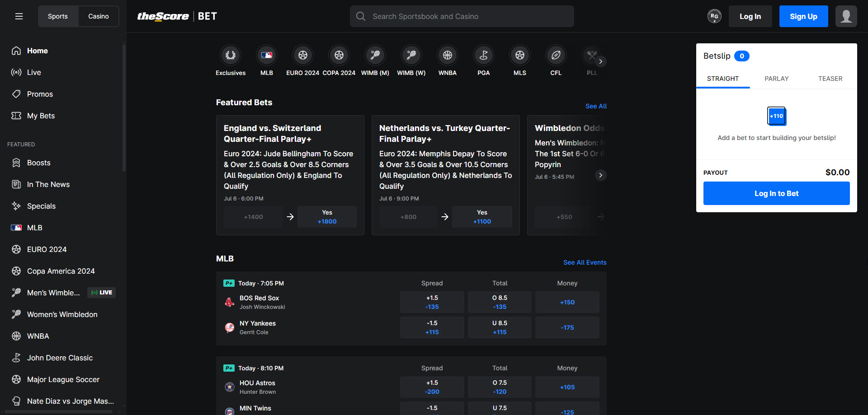Select Yes +1100 Netherlands Turkey parlay
868x415 pixels.
tap(482, 217)
